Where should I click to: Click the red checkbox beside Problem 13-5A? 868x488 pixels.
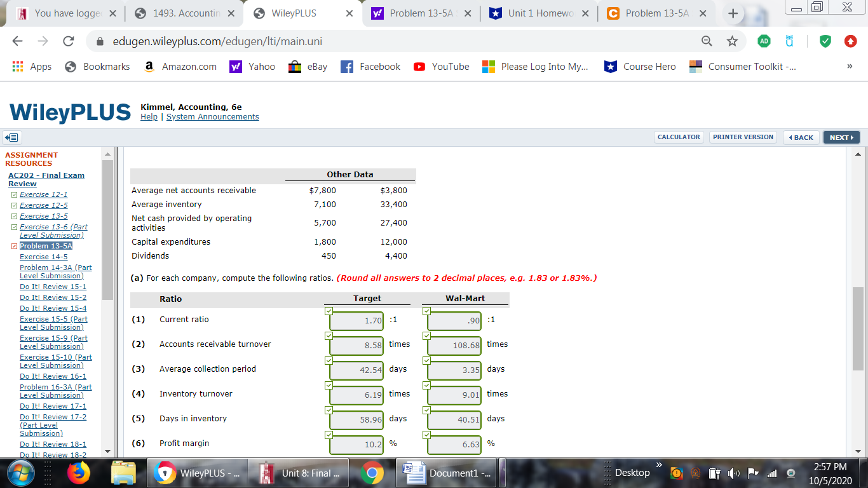coord(14,246)
